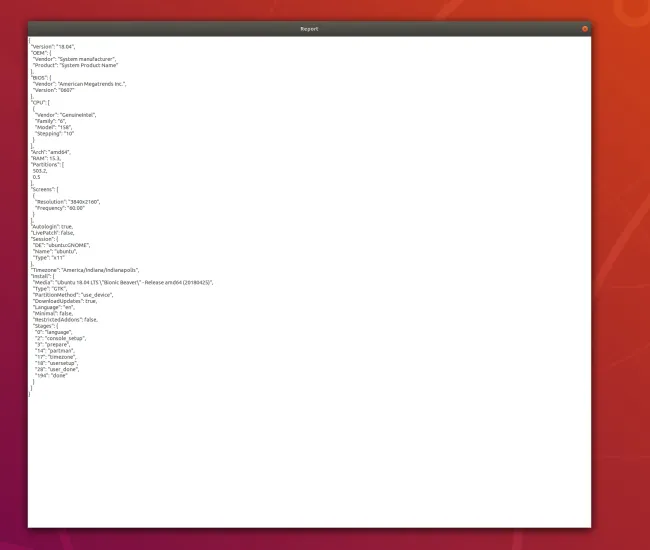This screenshot has height=550, width=650.
Task: Click the "CPU": [ line
Action: coord(40,103)
